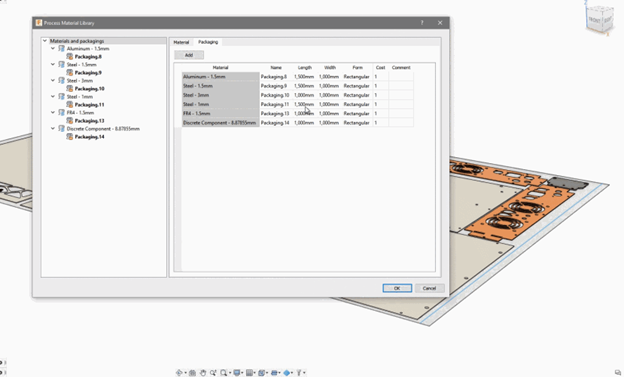Click the Look At icon in navigation bar
624x377 pixels.
[192, 373]
